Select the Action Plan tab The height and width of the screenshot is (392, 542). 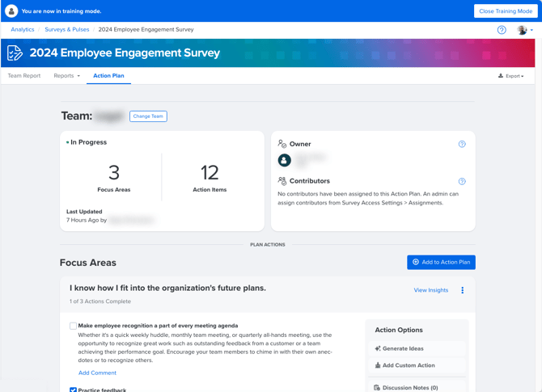point(108,76)
